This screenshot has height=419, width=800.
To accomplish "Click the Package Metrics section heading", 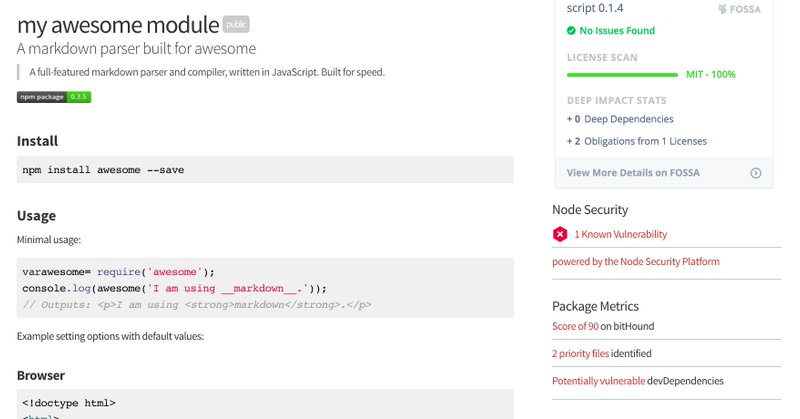I will (x=595, y=306).
